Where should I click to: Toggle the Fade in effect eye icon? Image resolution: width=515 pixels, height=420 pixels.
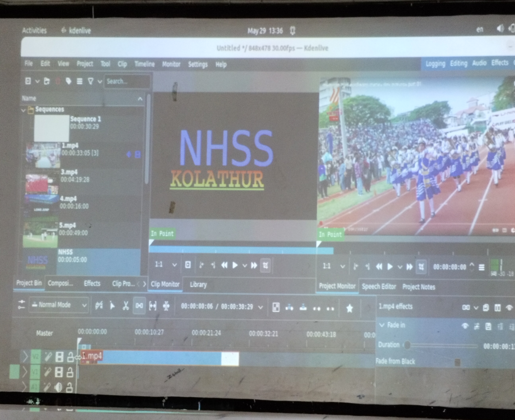point(465,326)
